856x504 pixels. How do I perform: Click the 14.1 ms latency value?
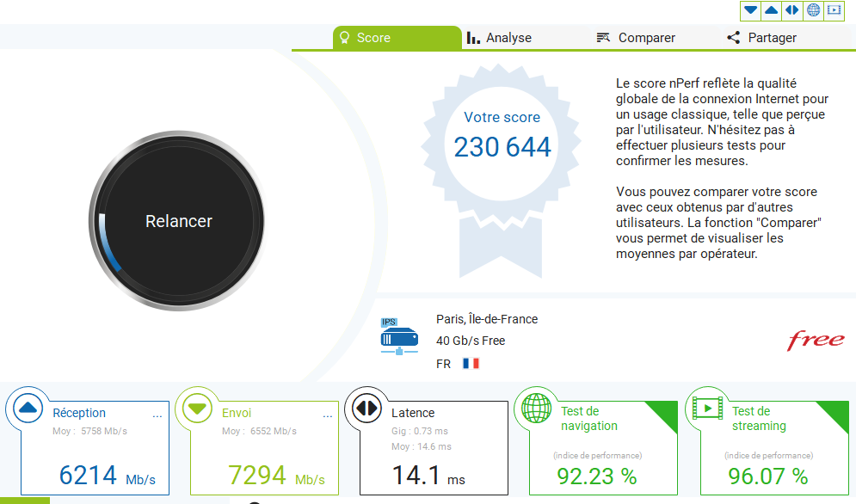[428, 475]
